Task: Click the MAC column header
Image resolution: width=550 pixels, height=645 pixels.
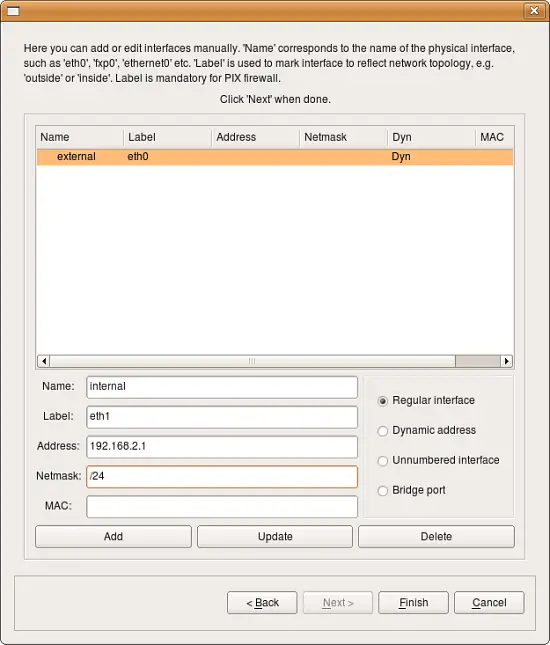Action: (x=495, y=137)
